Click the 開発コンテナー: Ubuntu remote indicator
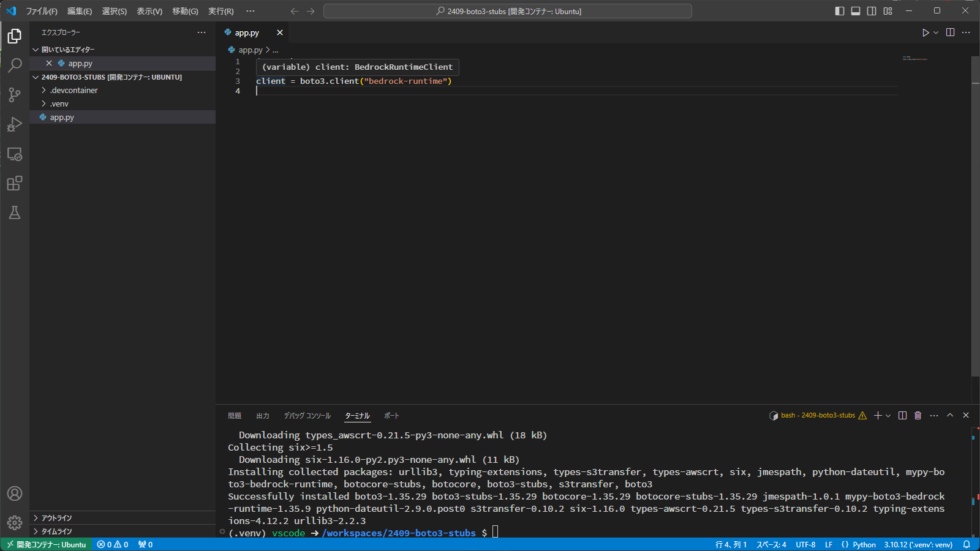This screenshot has height=551, width=980. [x=46, y=544]
